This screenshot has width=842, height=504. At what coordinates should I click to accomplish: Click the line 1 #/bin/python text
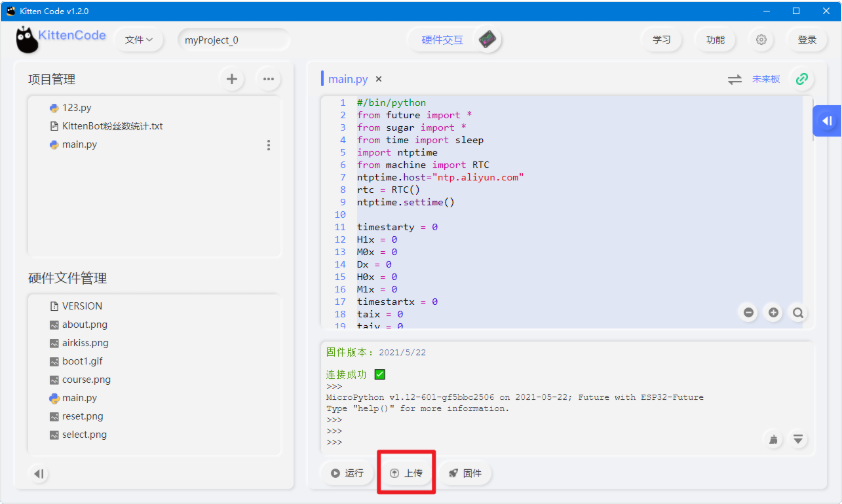click(391, 103)
